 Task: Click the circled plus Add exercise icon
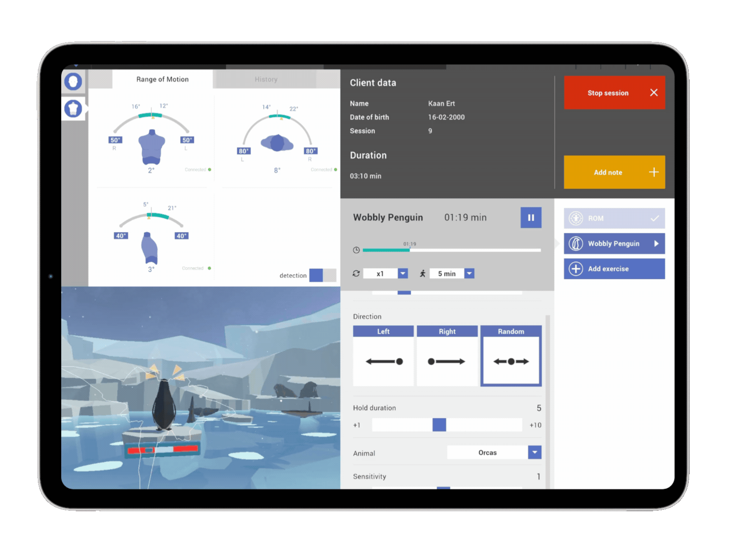tap(576, 269)
